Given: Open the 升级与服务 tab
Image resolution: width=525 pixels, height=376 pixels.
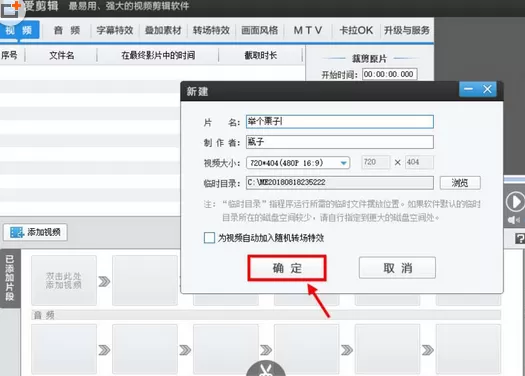Looking at the screenshot, I should [406, 30].
